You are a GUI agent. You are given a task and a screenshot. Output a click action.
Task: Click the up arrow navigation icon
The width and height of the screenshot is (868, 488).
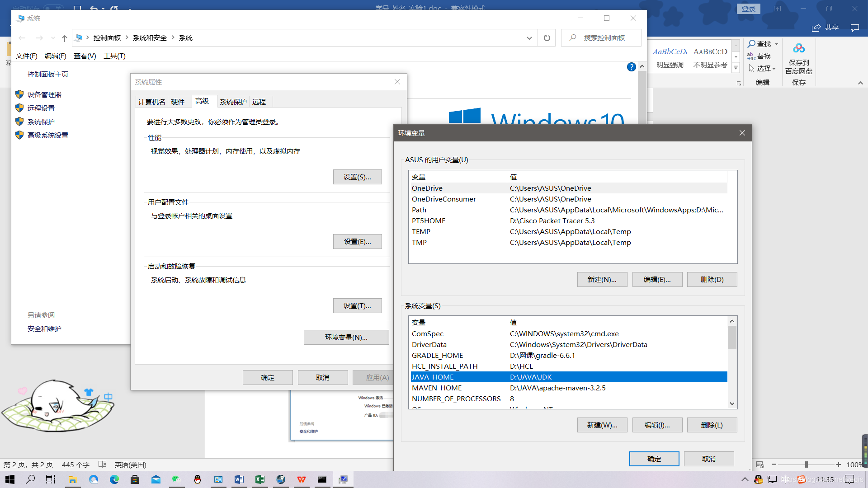click(x=65, y=38)
